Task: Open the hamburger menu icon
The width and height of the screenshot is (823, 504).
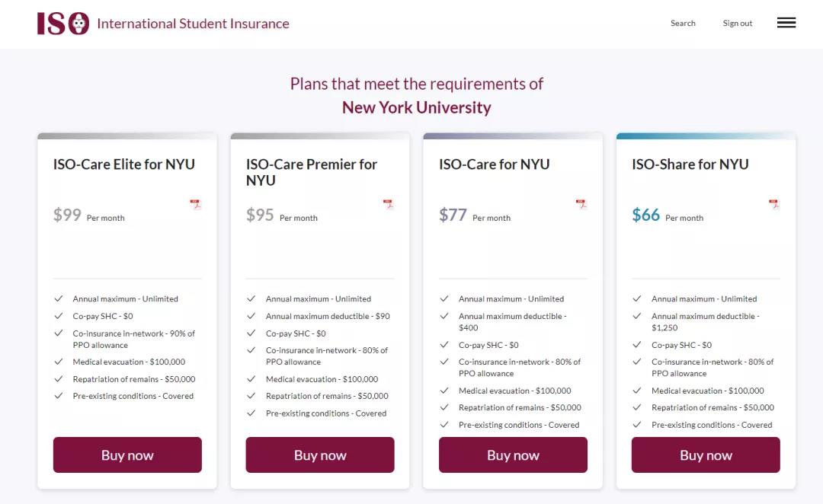Action: [786, 23]
